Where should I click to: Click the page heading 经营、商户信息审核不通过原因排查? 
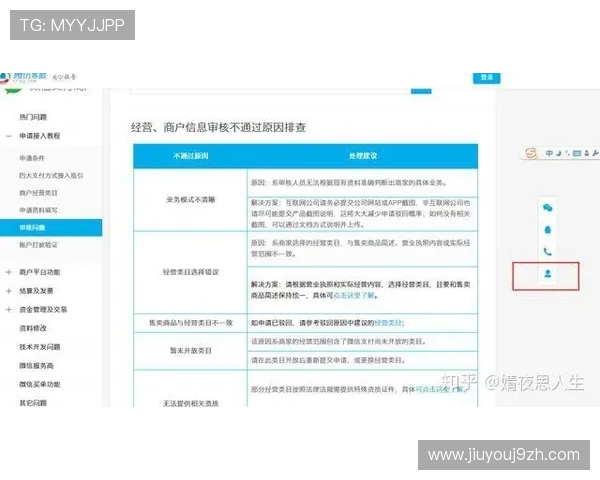[x=218, y=127]
